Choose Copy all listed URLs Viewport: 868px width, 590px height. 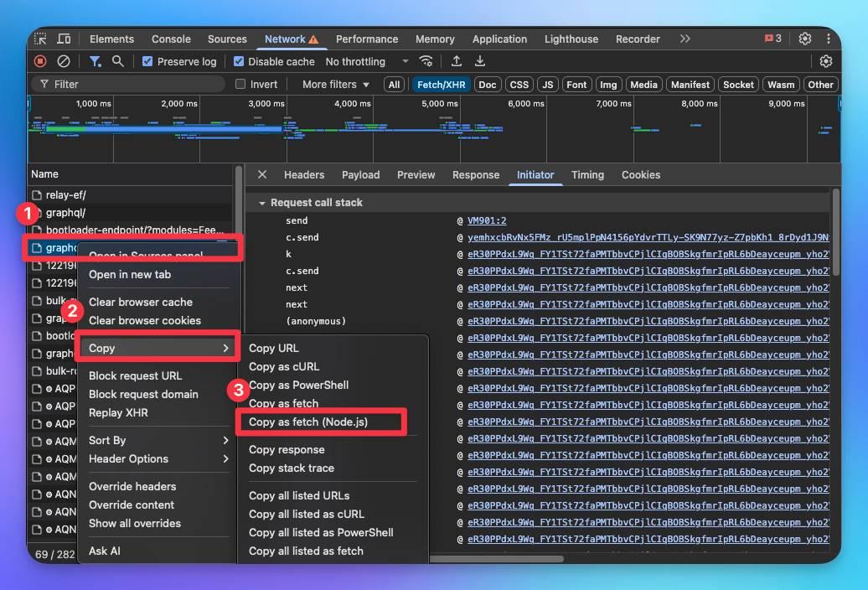tap(299, 496)
